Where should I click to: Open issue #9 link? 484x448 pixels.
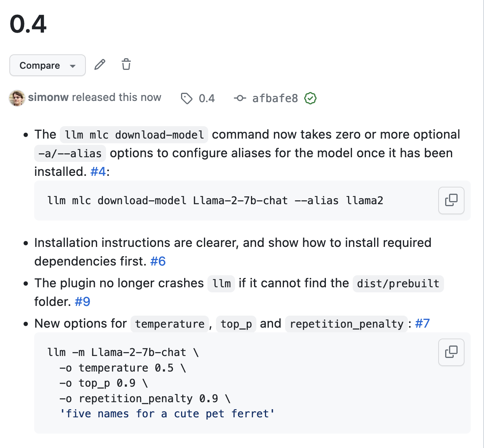(83, 302)
